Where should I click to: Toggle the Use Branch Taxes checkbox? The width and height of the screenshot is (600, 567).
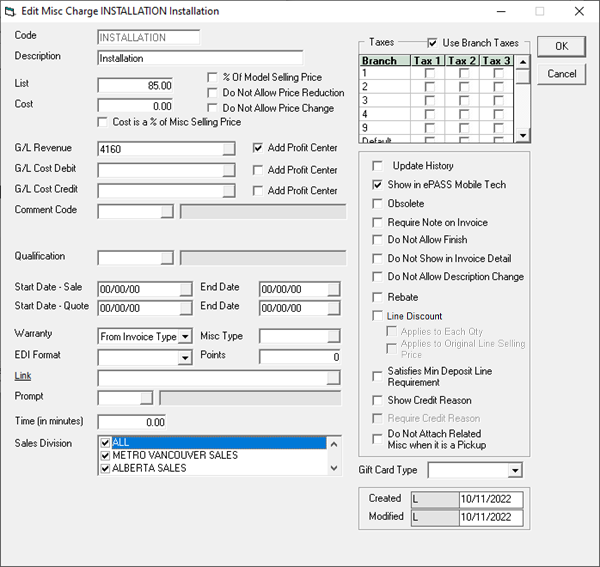(x=433, y=43)
